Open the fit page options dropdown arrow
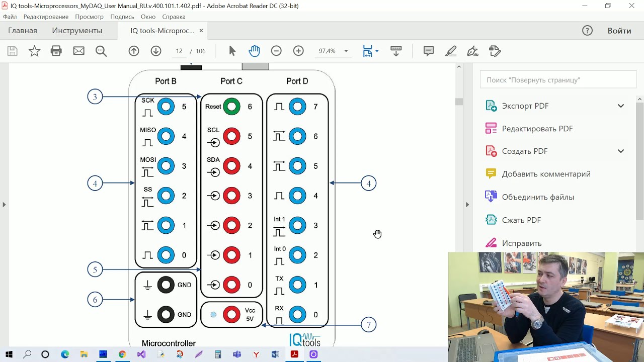Image resolution: width=644 pixels, height=362 pixels. (377, 51)
